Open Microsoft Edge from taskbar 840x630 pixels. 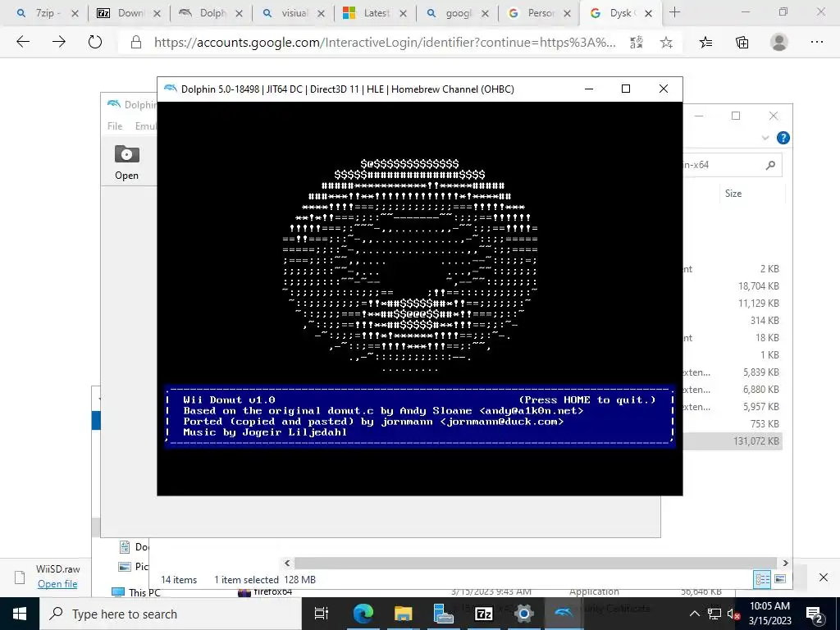[363, 614]
